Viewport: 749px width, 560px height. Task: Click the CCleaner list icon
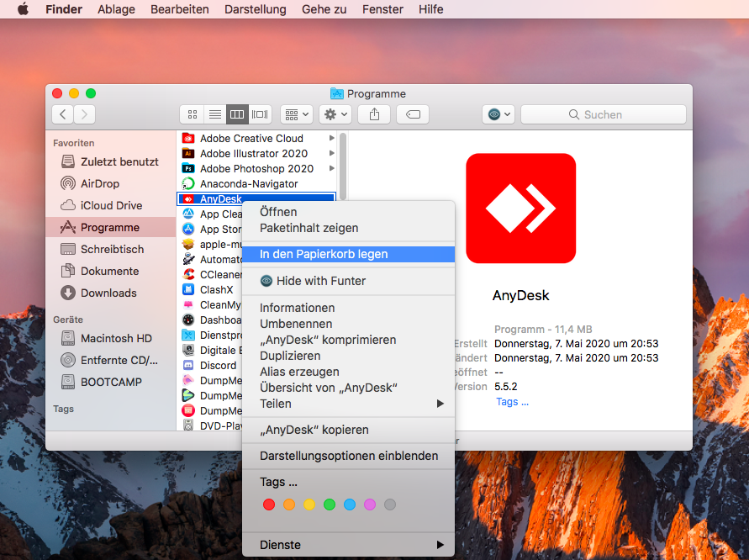point(188,275)
